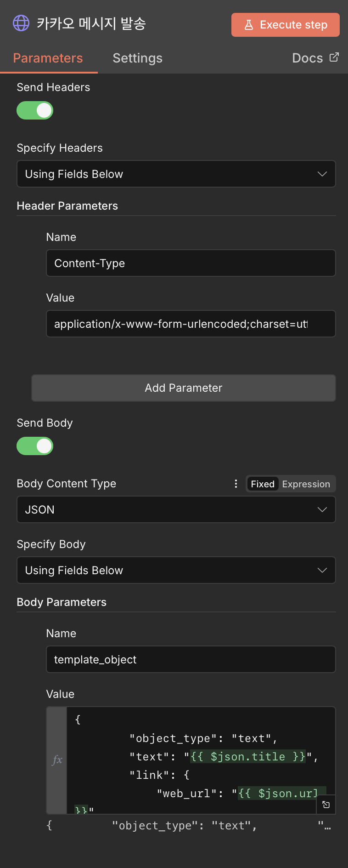The image size is (348, 868).
Task: Open Docs external link icon
Action: (334, 57)
